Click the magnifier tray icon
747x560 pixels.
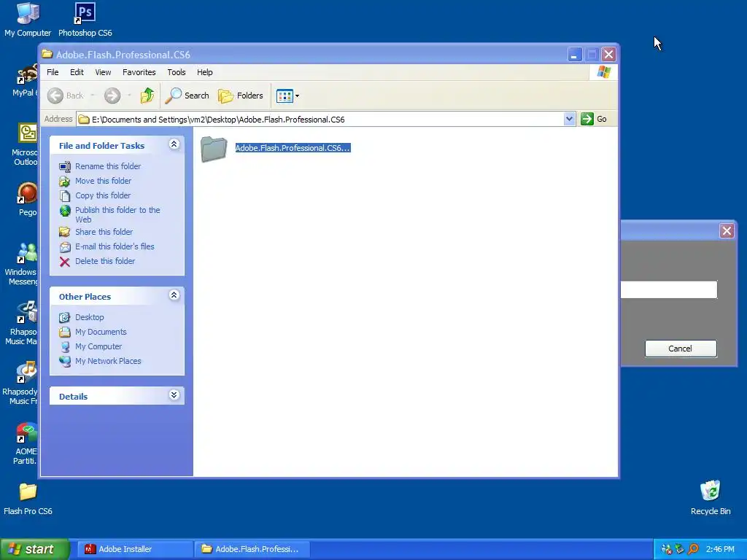693,549
